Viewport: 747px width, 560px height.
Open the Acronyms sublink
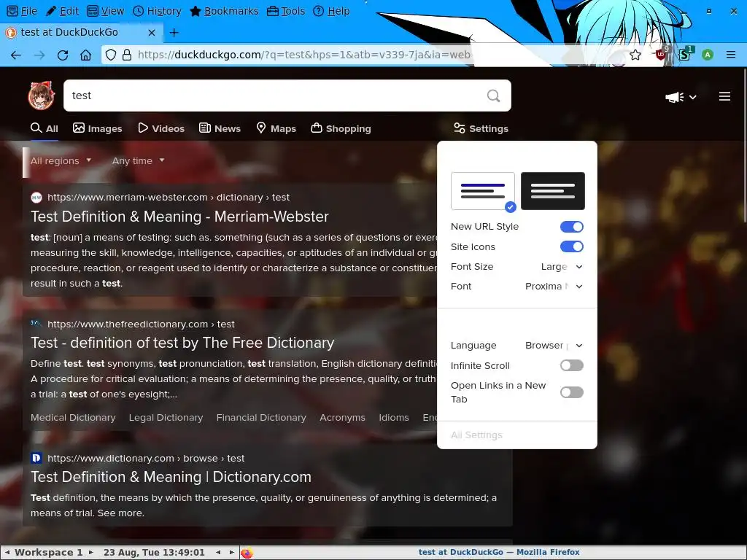343,418
